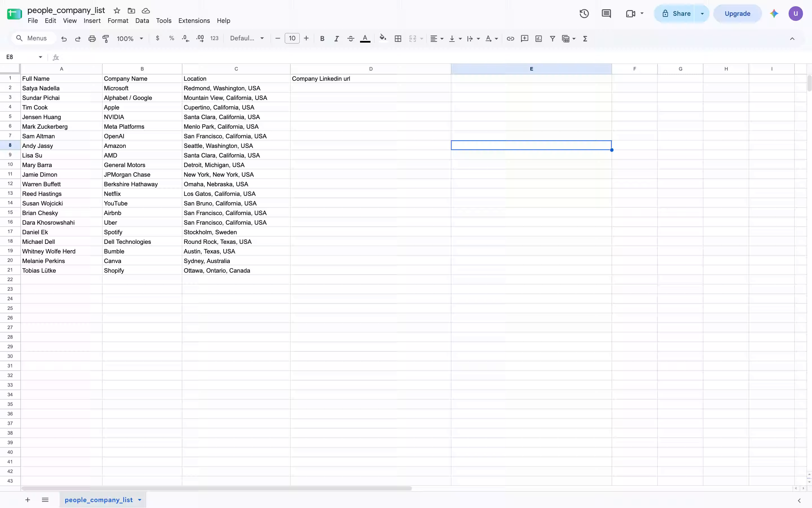Click the Join call camera icon

[x=630, y=14]
